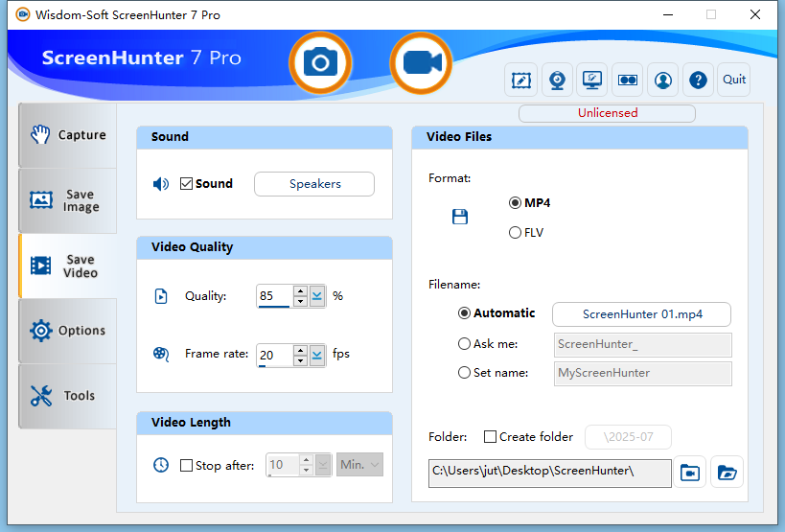Enable the Stop after checkbox
The width and height of the screenshot is (785, 532).
(186, 466)
